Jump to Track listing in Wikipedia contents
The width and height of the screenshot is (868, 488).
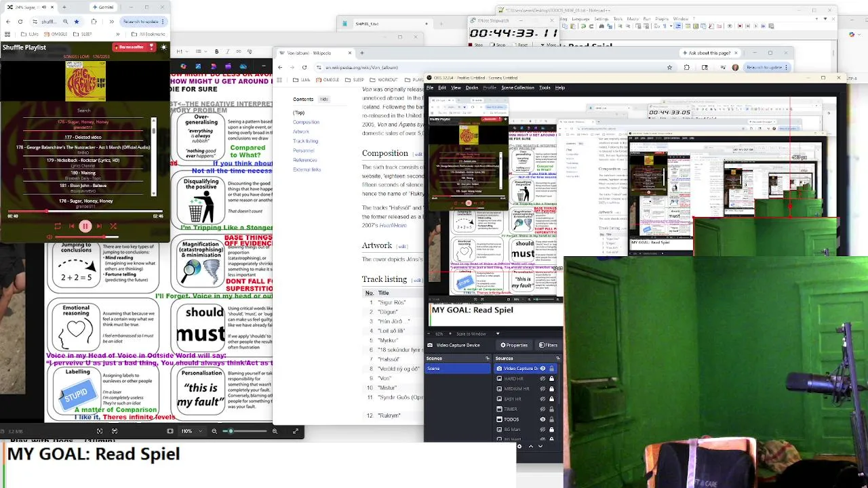point(305,141)
